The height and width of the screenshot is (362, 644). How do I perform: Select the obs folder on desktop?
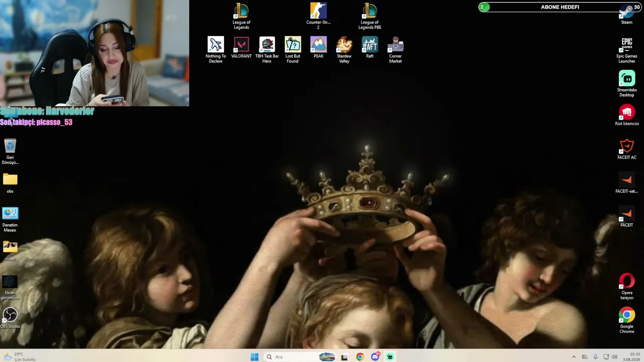[x=10, y=183]
